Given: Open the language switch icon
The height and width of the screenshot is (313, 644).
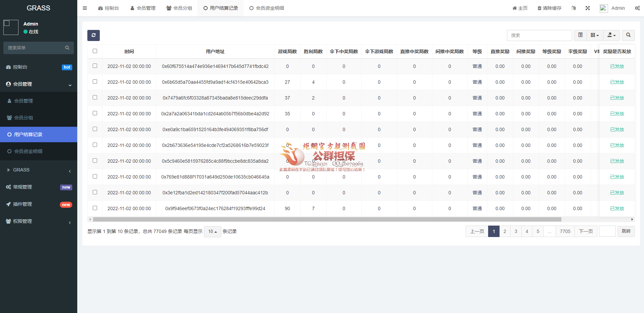Looking at the screenshot, I should [573, 8].
